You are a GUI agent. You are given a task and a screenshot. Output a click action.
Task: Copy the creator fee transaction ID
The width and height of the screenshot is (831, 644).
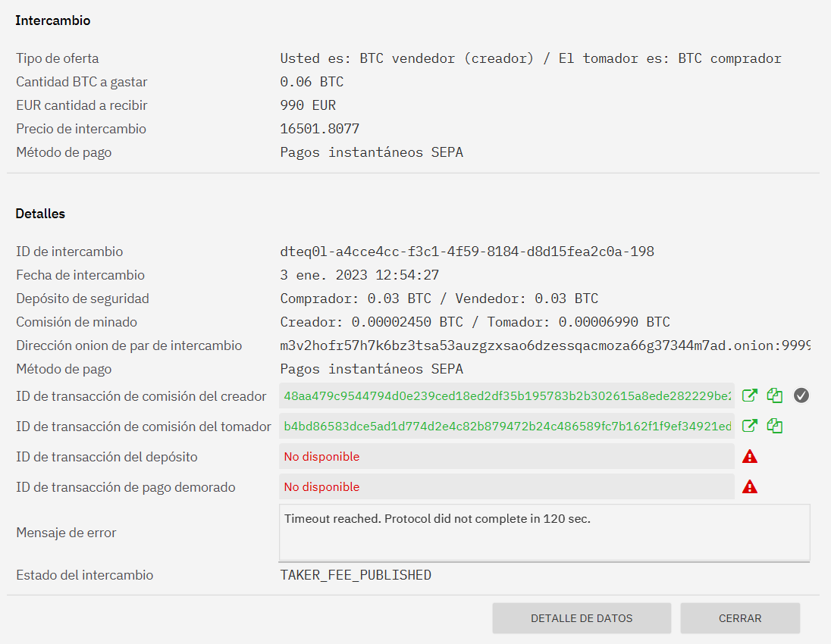tap(774, 395)
